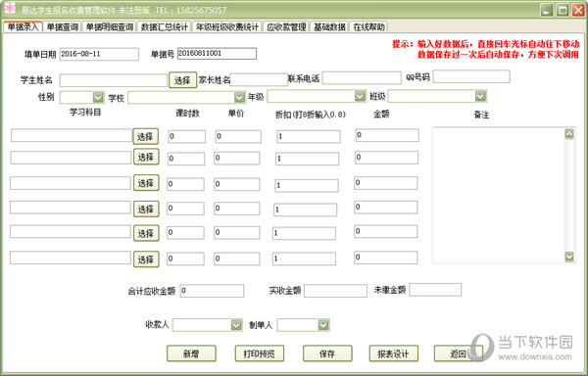The image size is (588, 376).
Task: Click 备注 scrollbar down arrow
Action: coord(569,257)
